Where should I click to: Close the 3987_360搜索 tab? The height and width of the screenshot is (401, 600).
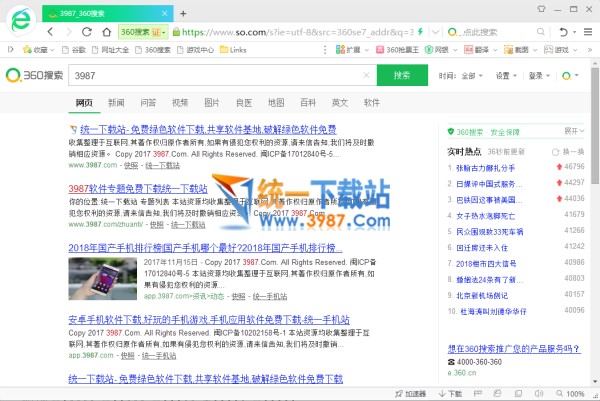[165, 13]
